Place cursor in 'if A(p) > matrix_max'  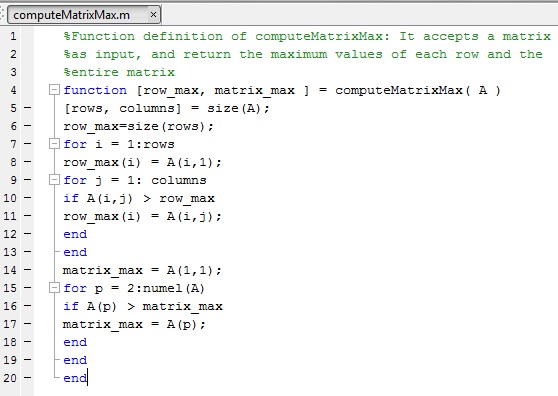(x=143, y=306)
